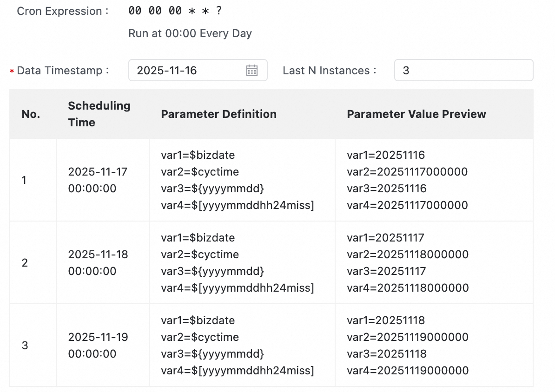Select var4=$[yyyymmddhh24miss] in row 1
The image size is (555, 392).
coord(238,205)
